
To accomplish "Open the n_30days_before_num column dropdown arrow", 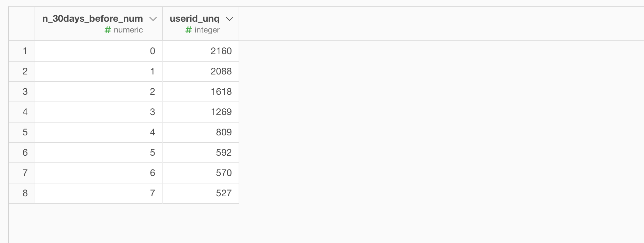I will (153, 19).
